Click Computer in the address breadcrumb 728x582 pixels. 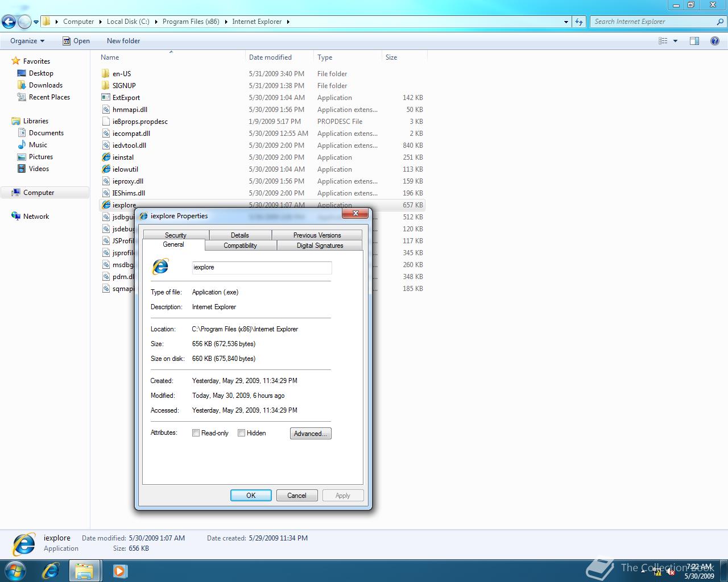[x=78, y=22]
